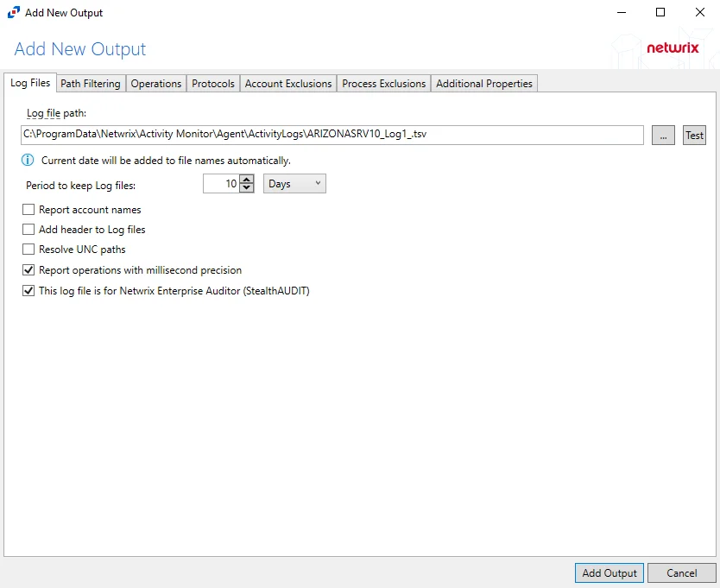Increase log retention period with up arrow
The width and height of the screenshot is (720, 588).
point(247,179)
